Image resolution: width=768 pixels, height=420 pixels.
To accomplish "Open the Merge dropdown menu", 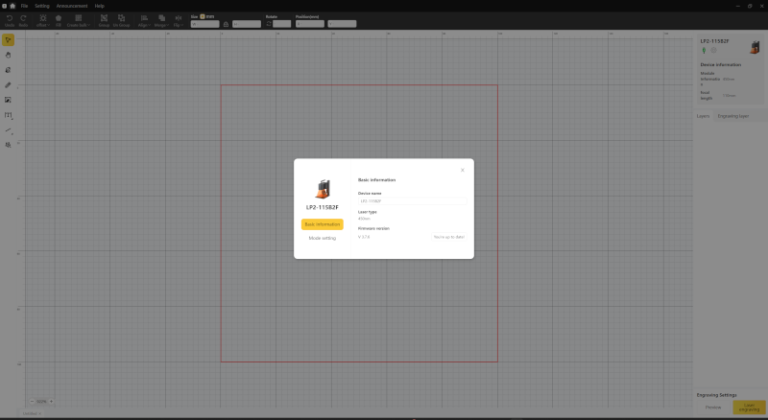I will click(x=161, y=19).
